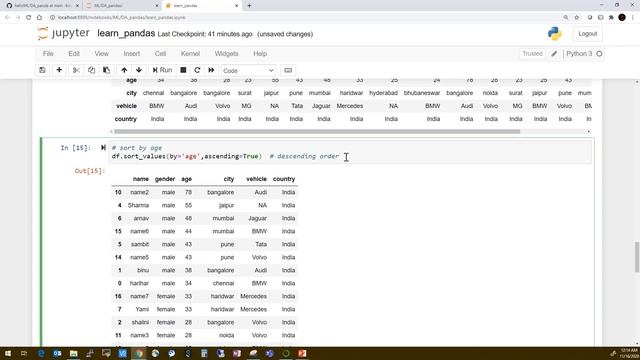
Task: Restart the kernel with the circular arrow
Action: pos(197,70)
